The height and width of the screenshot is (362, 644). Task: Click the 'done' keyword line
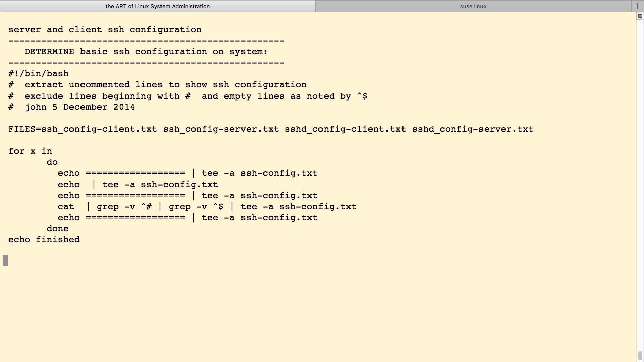[x=58, y=229]
